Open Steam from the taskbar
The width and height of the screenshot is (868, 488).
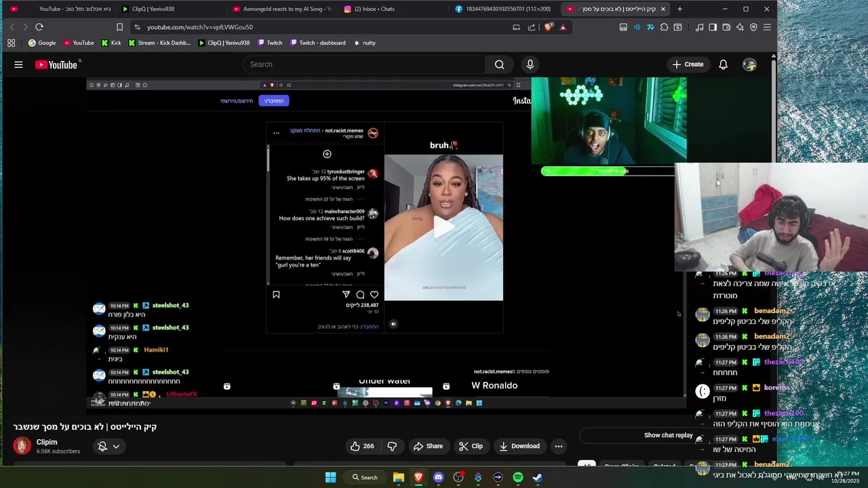pos(538,477)
